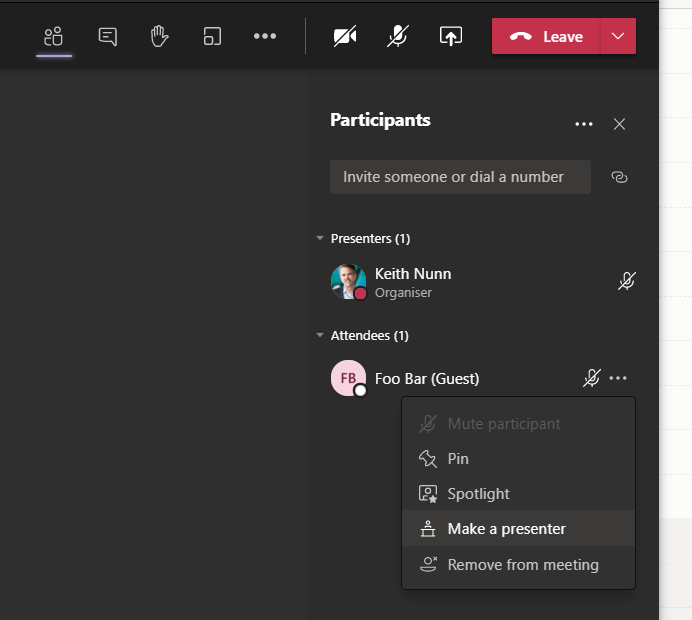Click the Organiser role label
This screenshot has height=620, width=692.
point(403,293)
